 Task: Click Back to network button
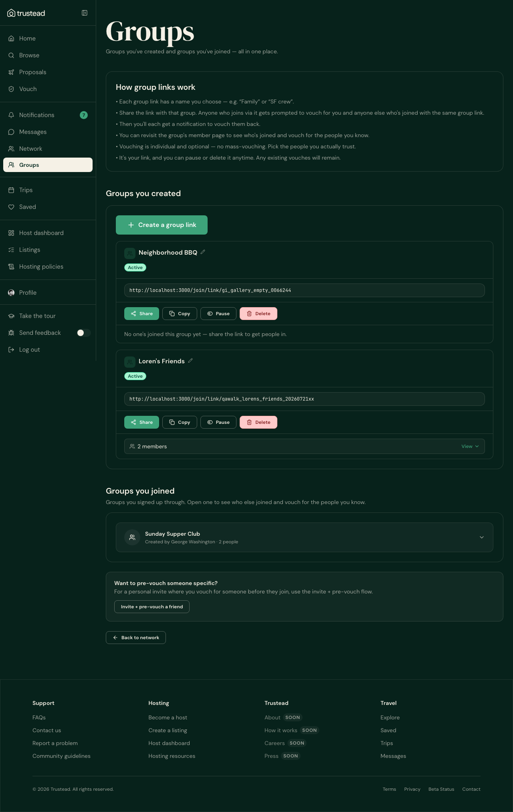136,638
